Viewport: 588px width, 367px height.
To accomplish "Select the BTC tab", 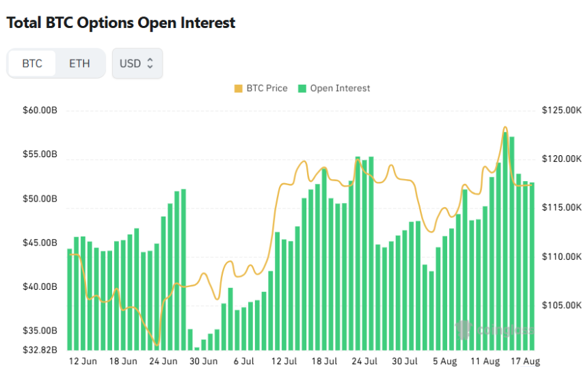I will pos(32,64).
